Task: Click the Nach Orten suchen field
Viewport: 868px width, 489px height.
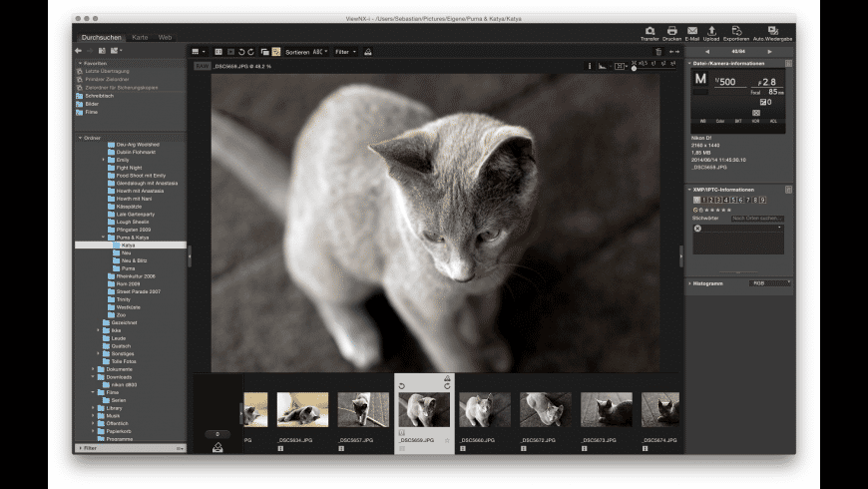Action: pos(757,219)
